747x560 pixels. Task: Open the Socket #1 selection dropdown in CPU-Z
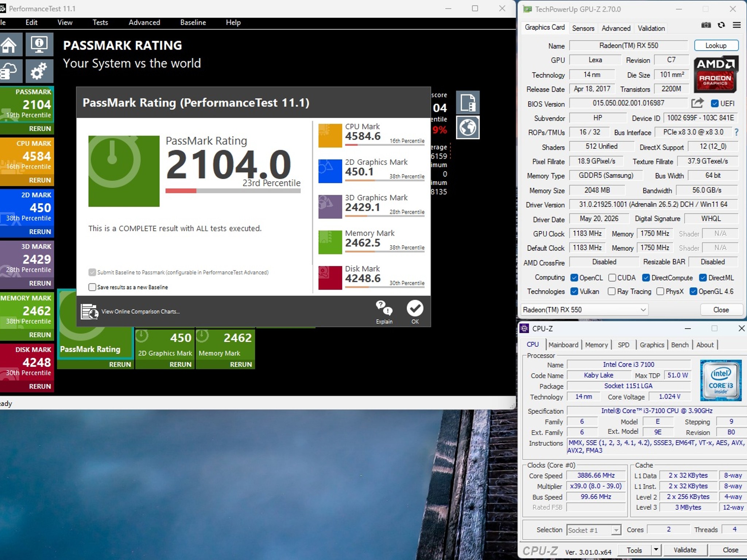[x=594, y=530]
